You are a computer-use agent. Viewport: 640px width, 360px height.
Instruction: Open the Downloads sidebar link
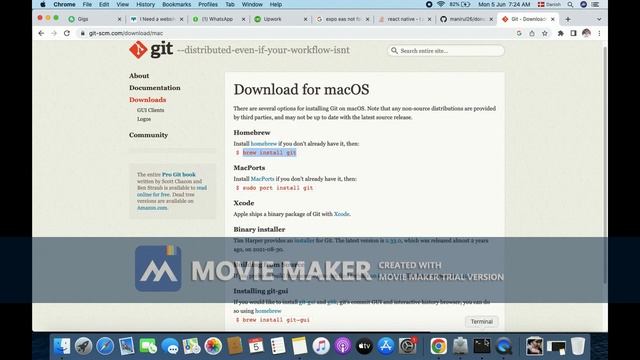147,100
